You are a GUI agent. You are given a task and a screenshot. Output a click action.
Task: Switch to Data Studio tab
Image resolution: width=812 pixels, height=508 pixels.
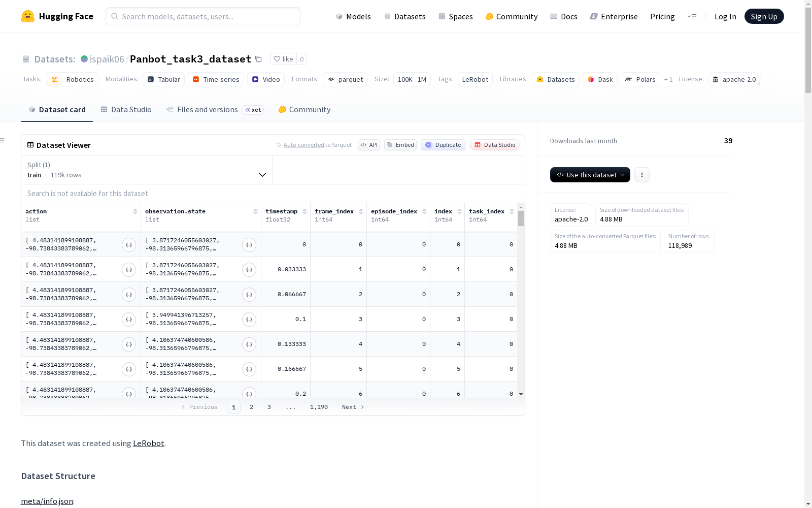(126, 110)
